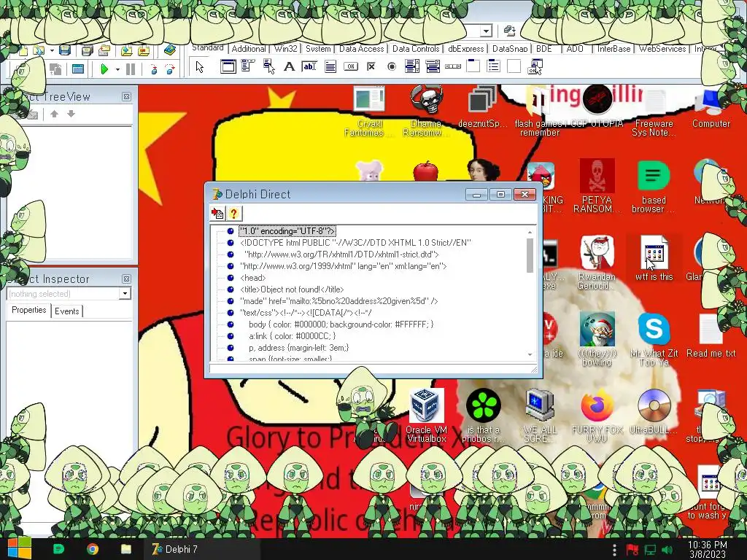
Task: Select the CheckBox component in palette
Action: pos(371,66)
